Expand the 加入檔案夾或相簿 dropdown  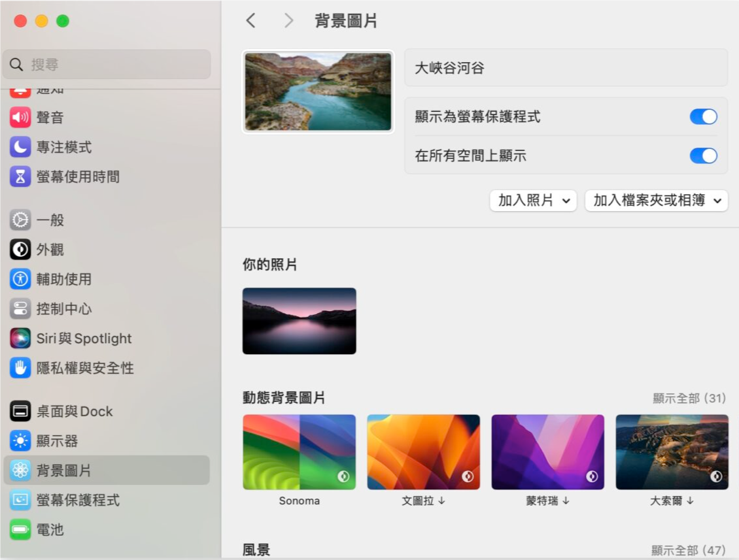tap(656, 201)
